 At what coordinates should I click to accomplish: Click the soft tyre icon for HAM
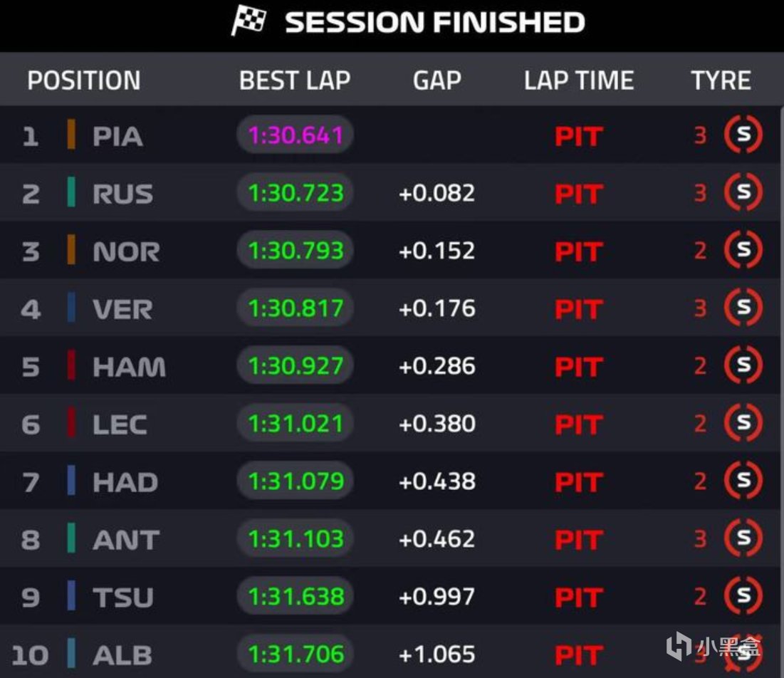(x=743, y=366)
